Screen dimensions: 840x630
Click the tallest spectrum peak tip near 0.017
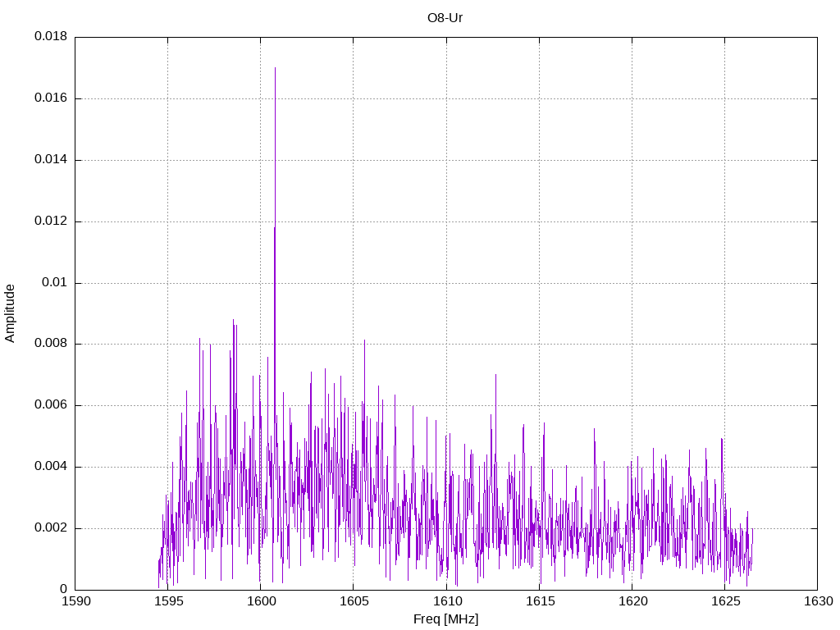275,68
